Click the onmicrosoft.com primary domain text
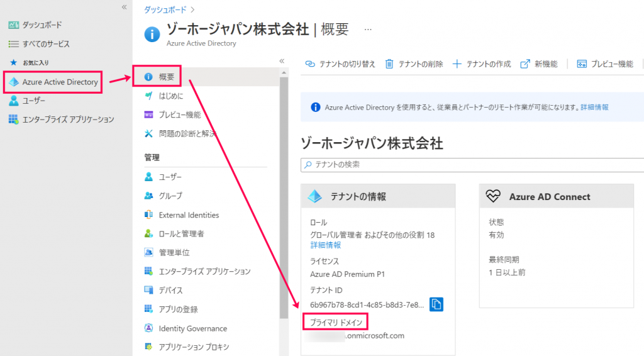 [375, 336]
